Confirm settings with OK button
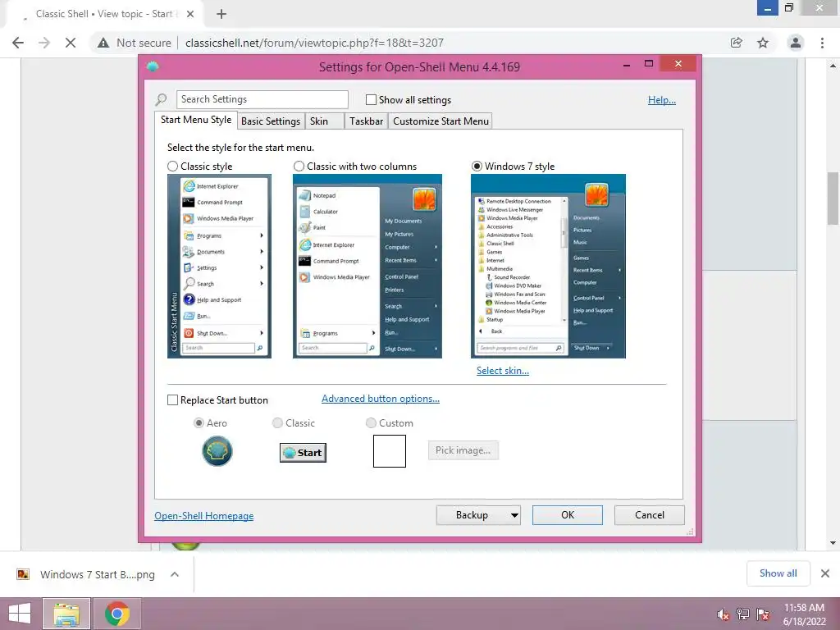The height and width of the screenshot is (630, 840). coord(568,515)
